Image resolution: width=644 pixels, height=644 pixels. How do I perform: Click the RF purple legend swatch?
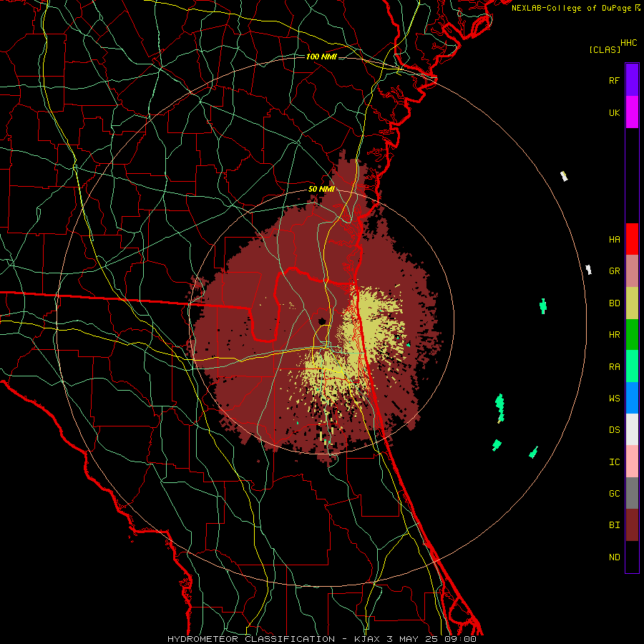click(632, 80)
